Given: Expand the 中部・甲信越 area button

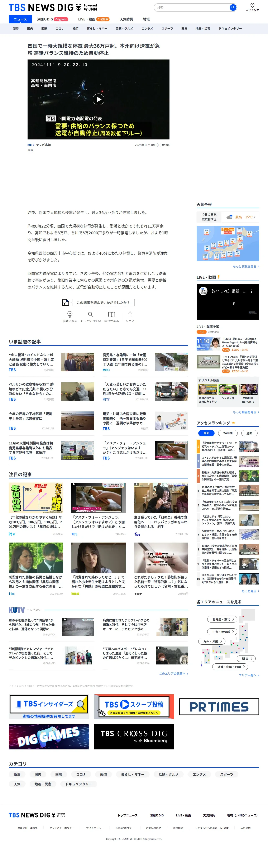Looking at the screenshot, I should 222,631.
